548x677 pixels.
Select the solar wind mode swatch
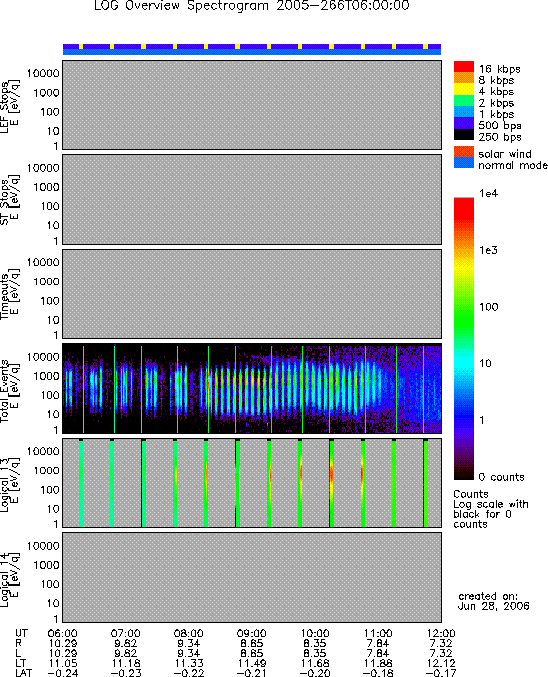[x=464, y=152]
